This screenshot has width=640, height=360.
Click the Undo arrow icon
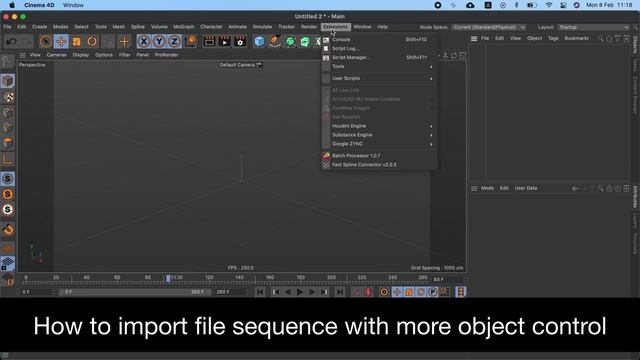(x=11, y=42)
